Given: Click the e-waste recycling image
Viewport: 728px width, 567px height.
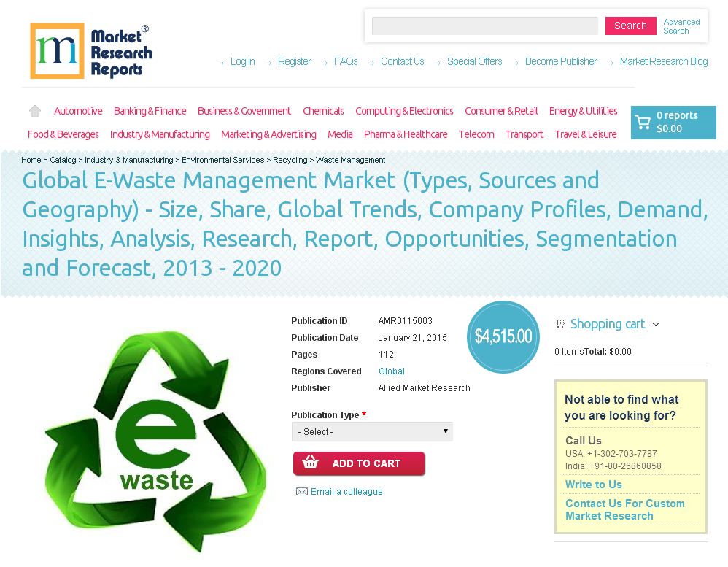Looking at the screenshot, I should point(155,434).
